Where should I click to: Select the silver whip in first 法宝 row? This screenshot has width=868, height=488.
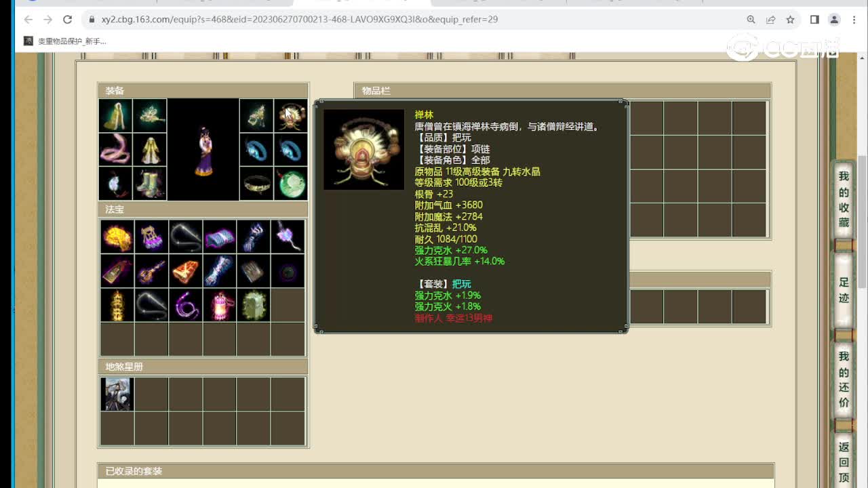tap(186, 237)
